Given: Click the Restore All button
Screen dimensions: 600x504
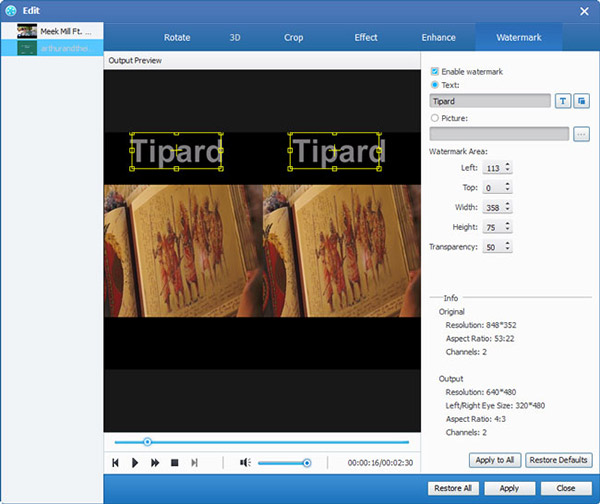Looking at the screenshot, I should point(453,488).
